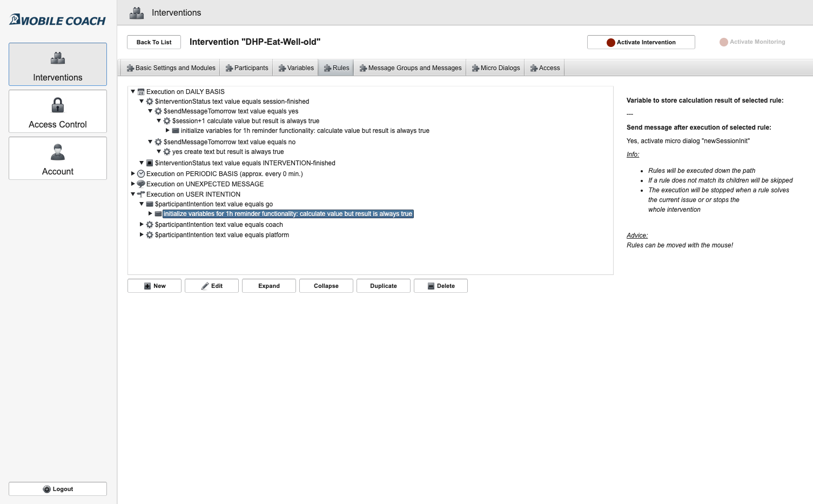Screen dimensions: 813x504
Task: Switch to the Variables tab
Action: pyautogui.click(x=296, y=68)
